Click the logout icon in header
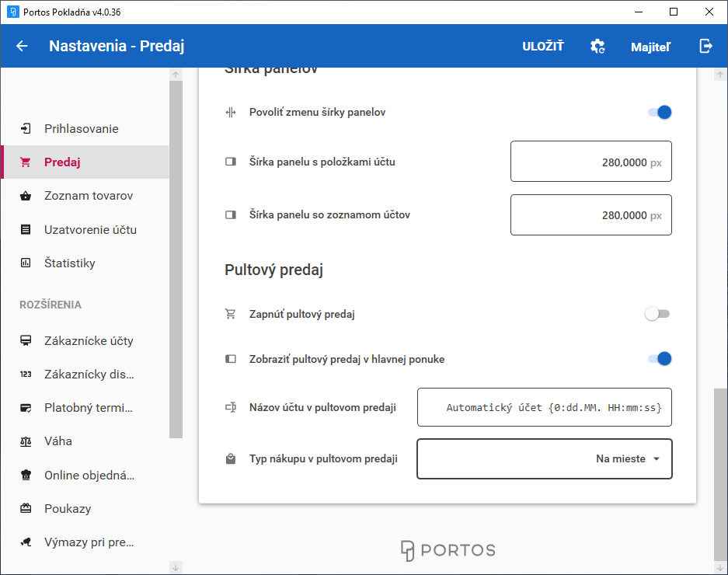 705,46
